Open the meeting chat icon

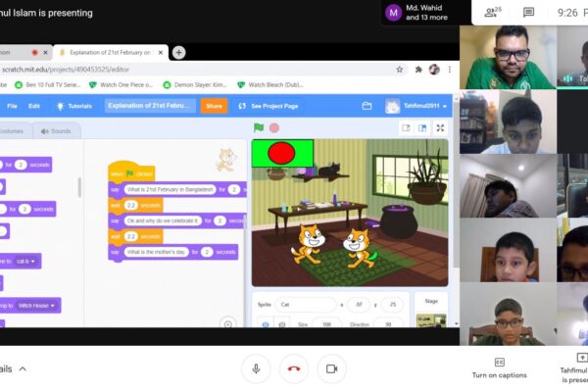tap(528, 13)
